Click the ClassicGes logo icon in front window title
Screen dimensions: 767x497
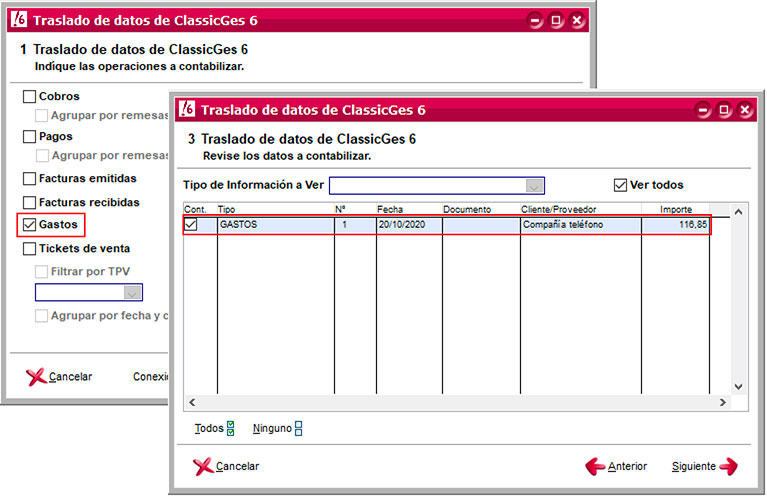pyautogui.click(x=187, y=110)
